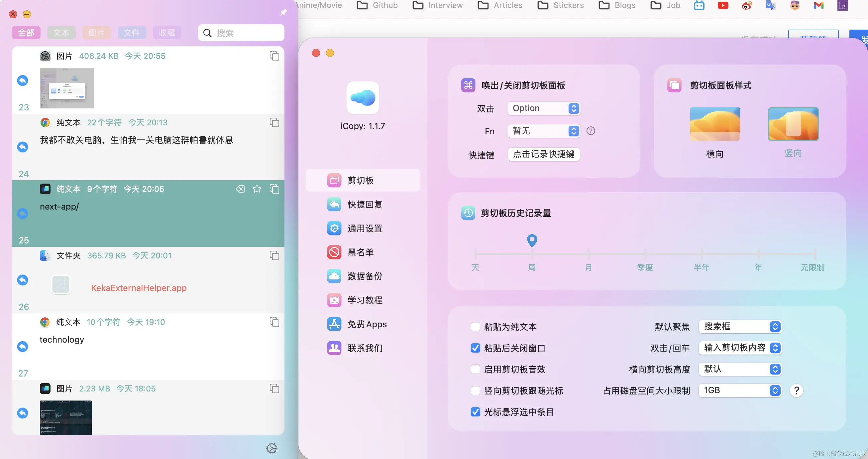Click the pin icon in clipboard panel

(x=284, y=13)
